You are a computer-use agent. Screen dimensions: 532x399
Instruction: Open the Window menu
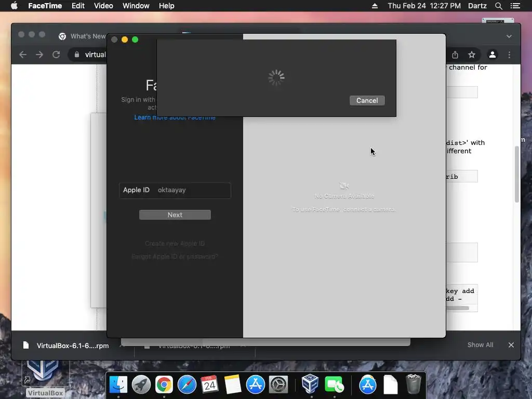point(136,6)
